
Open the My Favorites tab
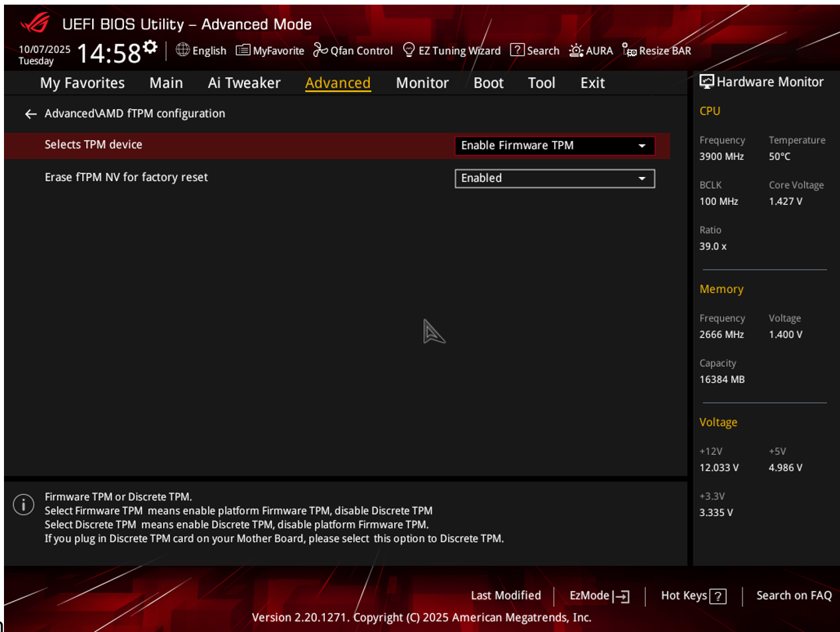tap(82, 83)
